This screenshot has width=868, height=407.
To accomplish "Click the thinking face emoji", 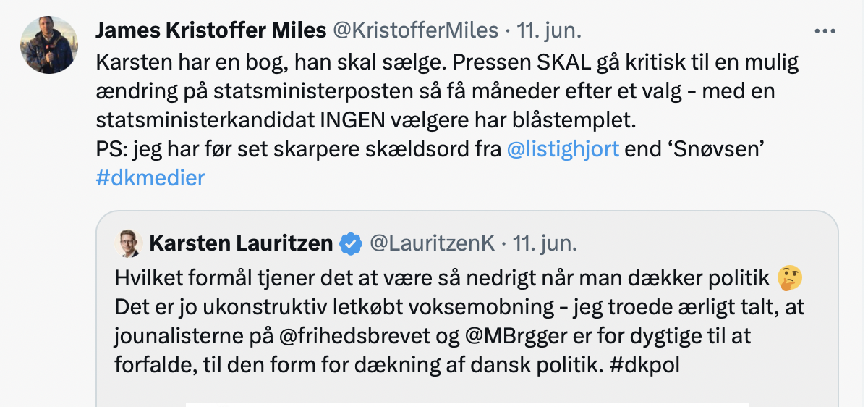I will [789, 277].
